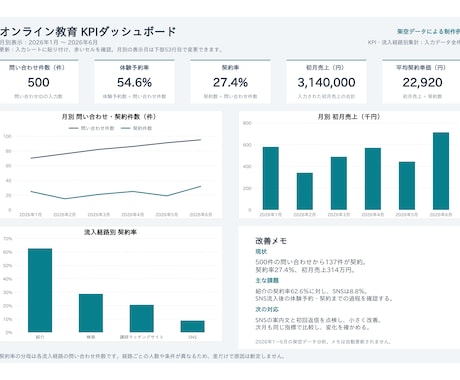Click the gray 問い合わせ件数 line in line chart

click(x=116, y=148)
